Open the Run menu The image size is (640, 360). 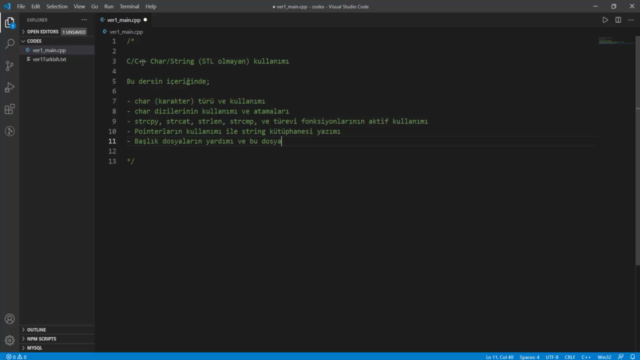(x=109, y=7)
